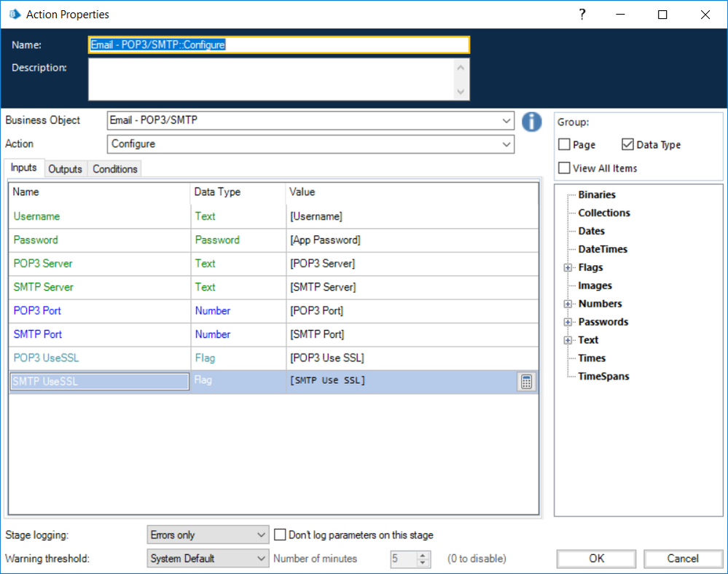Switch to the Conditions tab
728x574 pixels.
[x=114, y=169]
